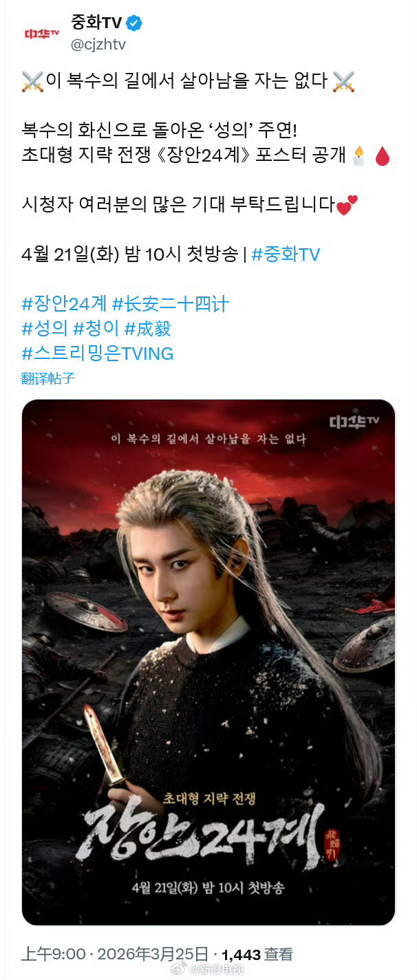The height and width of the screenshot is (980, 417).
Task: Open the #长安二十四计 hashtag
Action: pos(170,303)
